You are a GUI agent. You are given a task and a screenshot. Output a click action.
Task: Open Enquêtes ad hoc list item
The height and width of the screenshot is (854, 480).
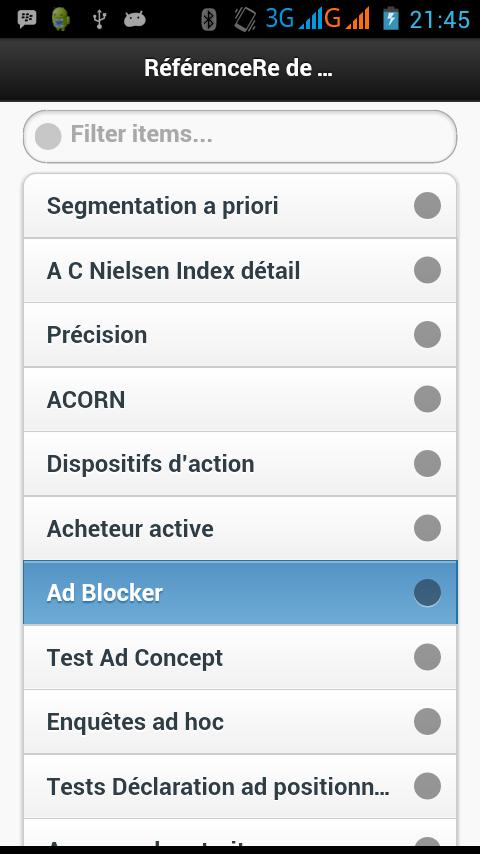[x=240, y=722]
